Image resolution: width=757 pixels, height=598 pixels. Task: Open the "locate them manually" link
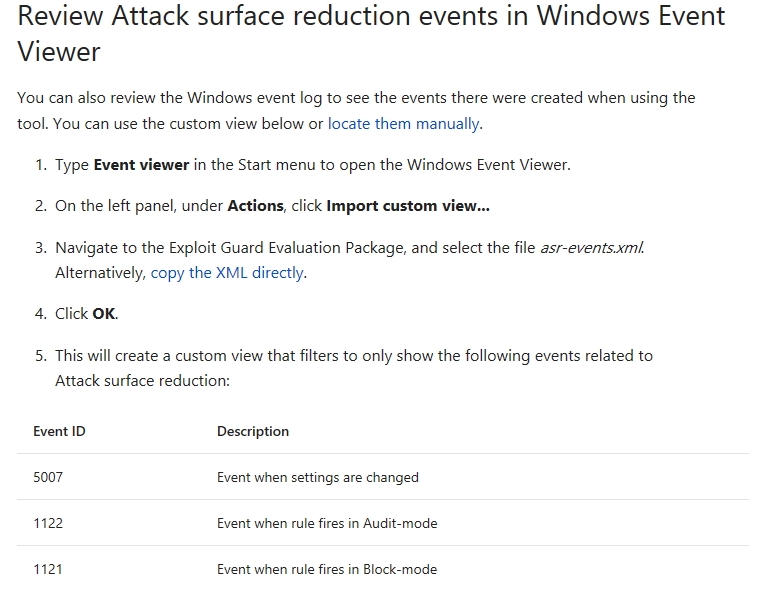403,124
